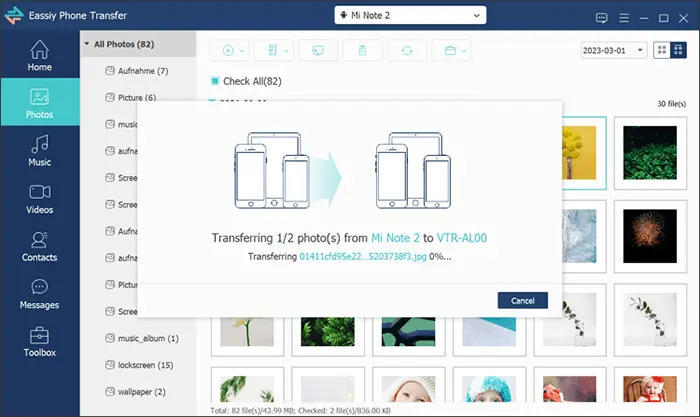Select the green leaves on black thumbnail
Screen dimensions: 700x417
650,153
